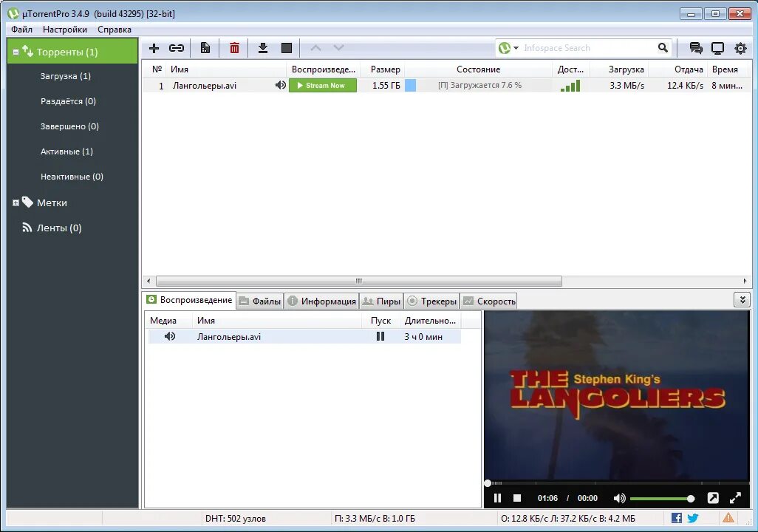The height and width of the screenshot is (532, 758).
Task: Collapse the bottom detail panel chevron button
Action: (742, 300)
